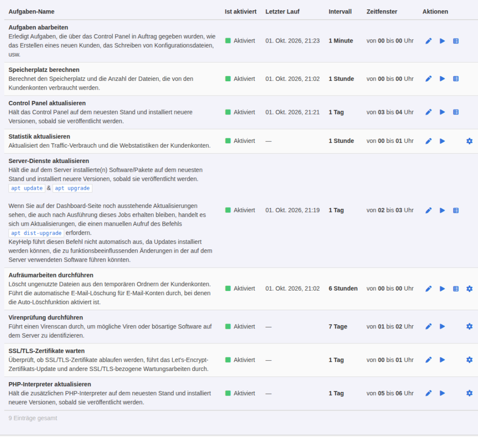Viewport: 478px width, 448px height.
Task: Run 'Aufgaben abarbeiten' task now
Action: coord(442,41)
